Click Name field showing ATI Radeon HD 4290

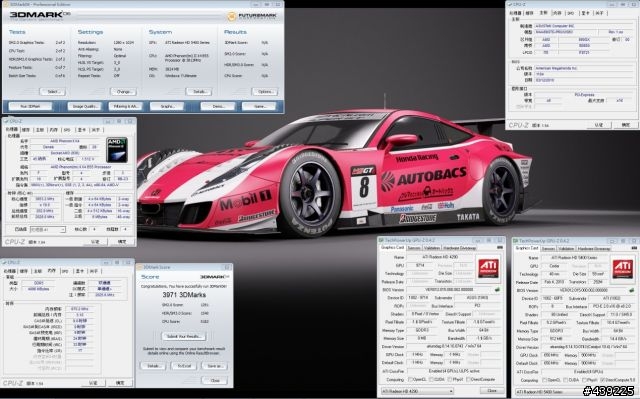point(440,257)
